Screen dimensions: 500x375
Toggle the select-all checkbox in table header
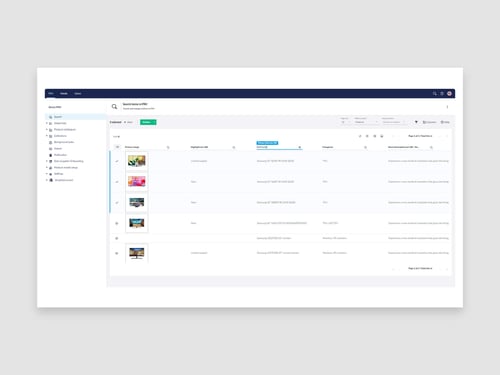coord(117,147)
